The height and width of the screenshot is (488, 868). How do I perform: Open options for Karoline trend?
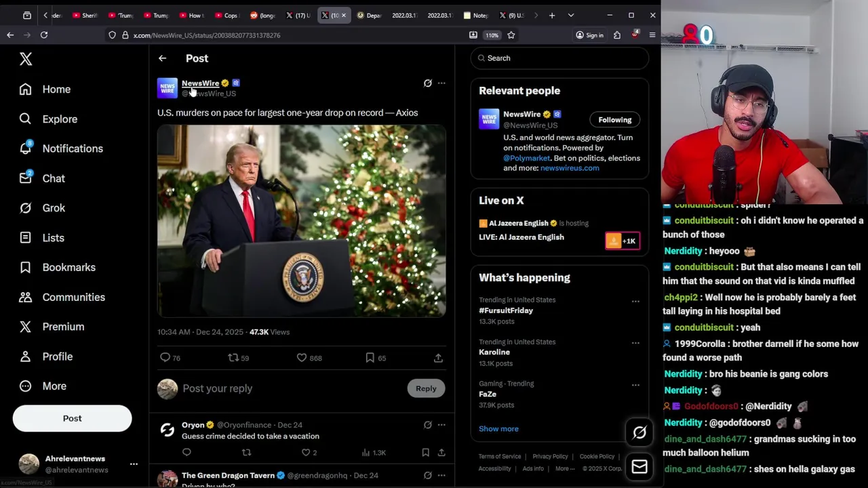coord(635,343)
